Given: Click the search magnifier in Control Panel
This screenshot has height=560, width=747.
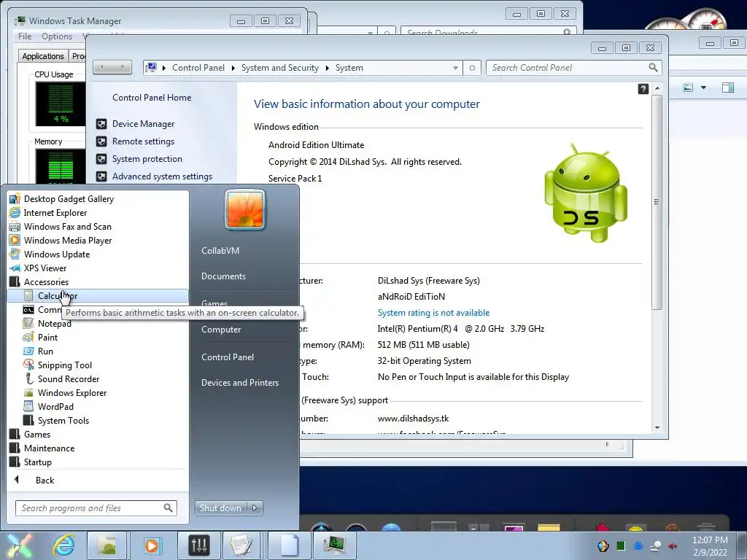Looking at the screenshot, I should [x=653, y=68].
